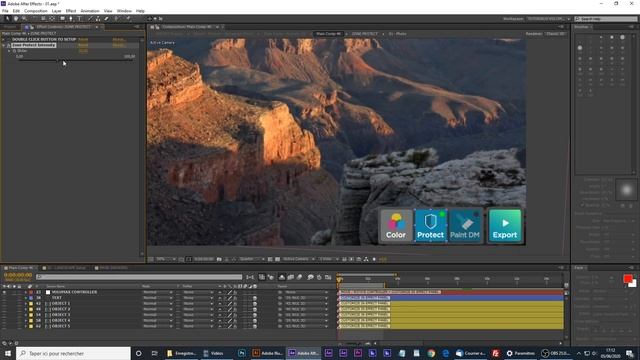Click the Protect shield button
This screenshot has width=640, height=360.
[430, 226]
